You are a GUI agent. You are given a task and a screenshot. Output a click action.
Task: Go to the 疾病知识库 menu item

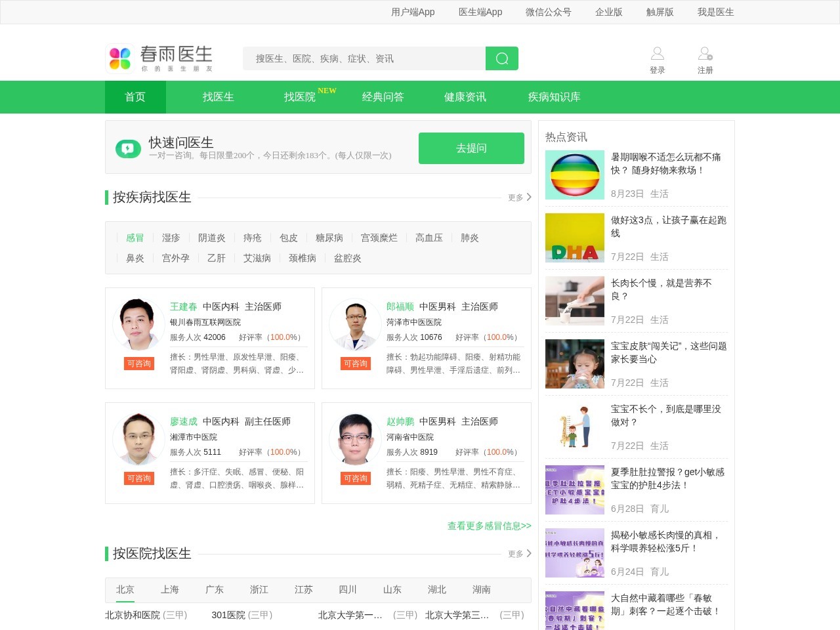click(554, 97)
